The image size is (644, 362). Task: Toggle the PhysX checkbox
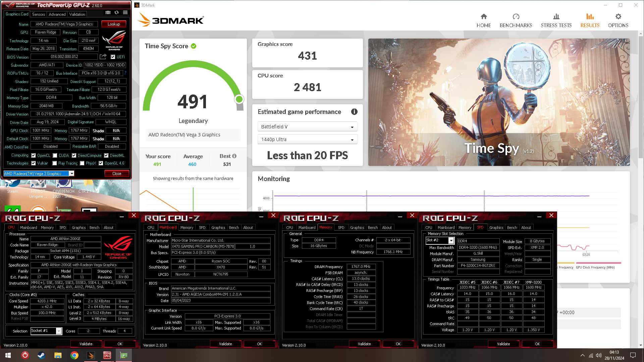82,163
